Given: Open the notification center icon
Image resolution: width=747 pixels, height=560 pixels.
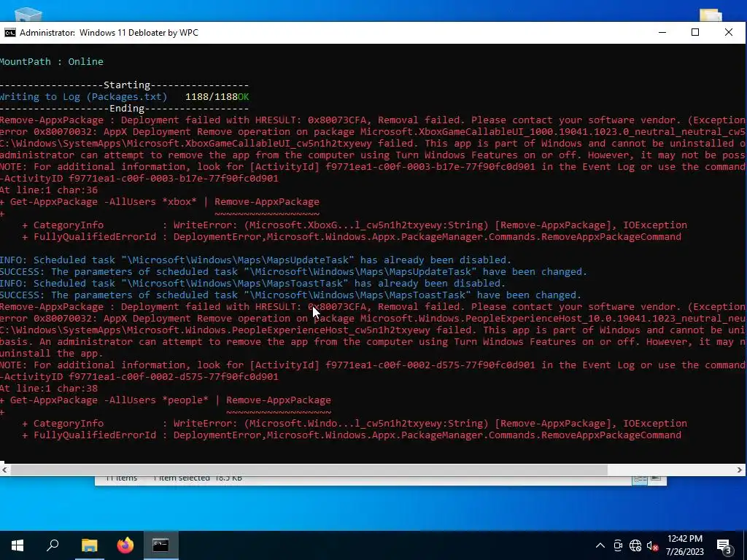Looking at the screenshot, I should tap(724, 546).
